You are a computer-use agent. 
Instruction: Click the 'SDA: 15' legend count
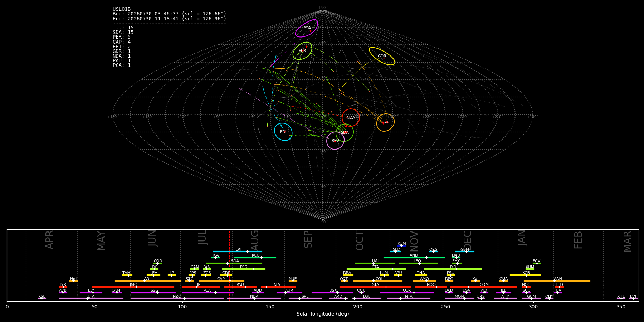click(123, 33)
